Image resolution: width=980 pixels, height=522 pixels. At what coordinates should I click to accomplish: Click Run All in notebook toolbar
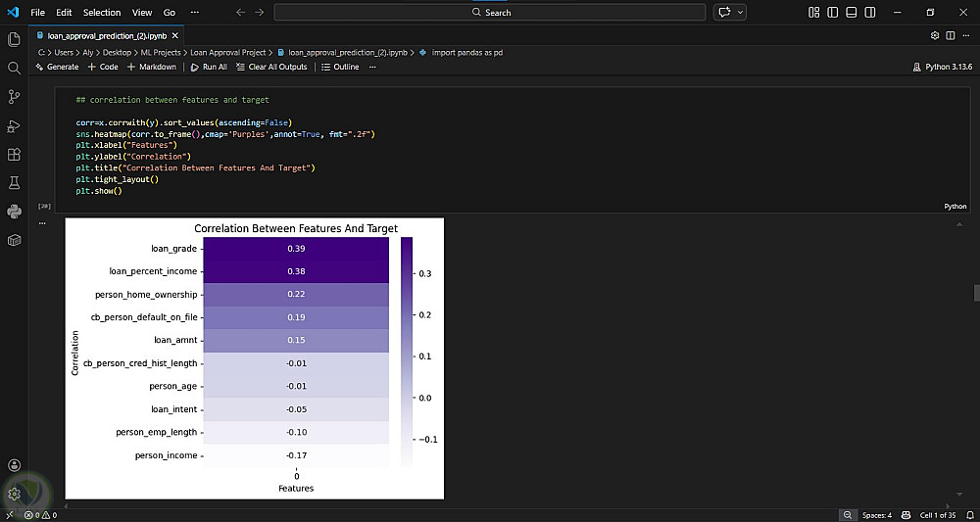[209, 67]
